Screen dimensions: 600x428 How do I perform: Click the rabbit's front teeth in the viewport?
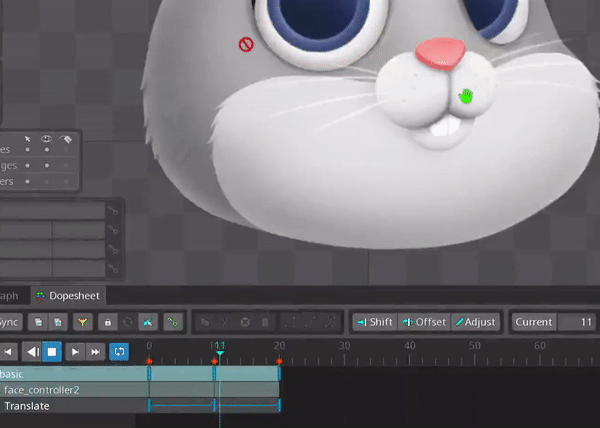[x=445, y=126]
